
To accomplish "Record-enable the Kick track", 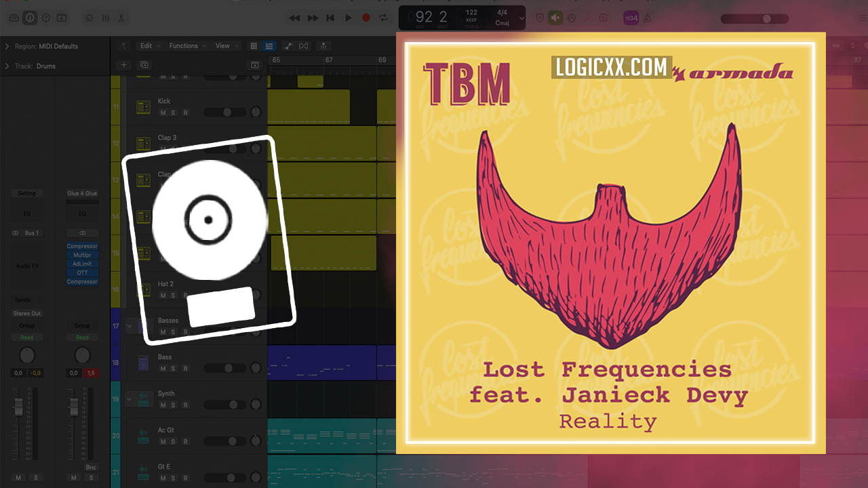I will 186,113.
